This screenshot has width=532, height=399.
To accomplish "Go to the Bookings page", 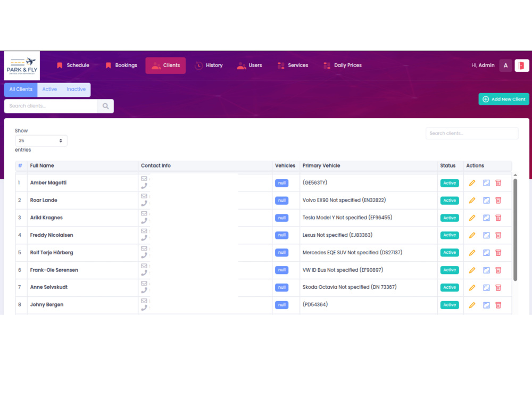I will (x=121, y=65).
